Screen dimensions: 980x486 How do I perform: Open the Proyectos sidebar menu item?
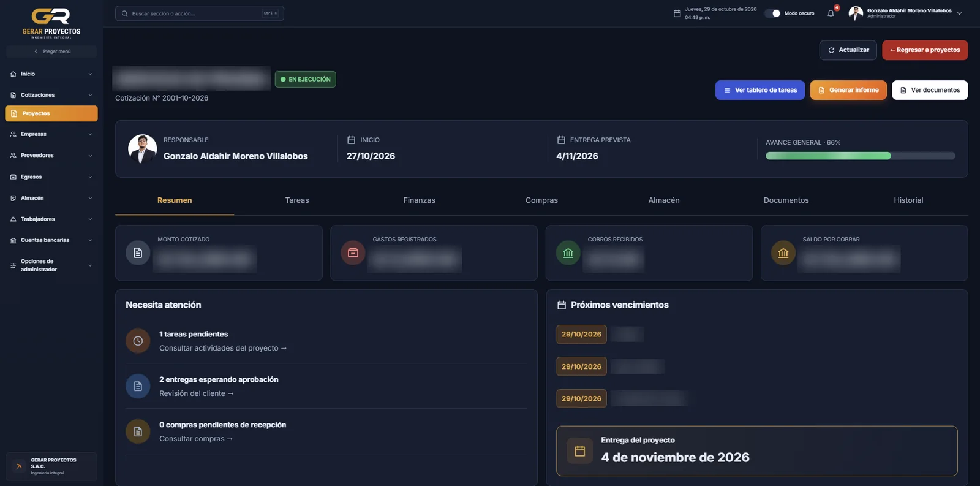(x=51, y=113)
